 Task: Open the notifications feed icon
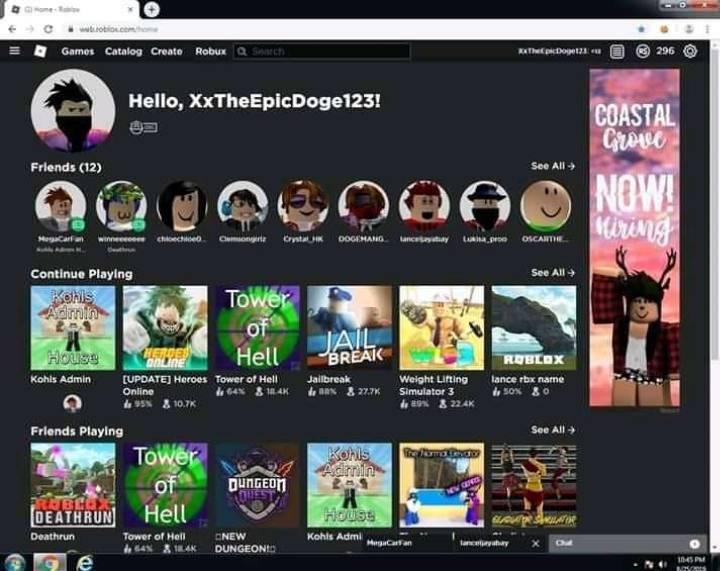pyautogui.click(x=617, y=51)
